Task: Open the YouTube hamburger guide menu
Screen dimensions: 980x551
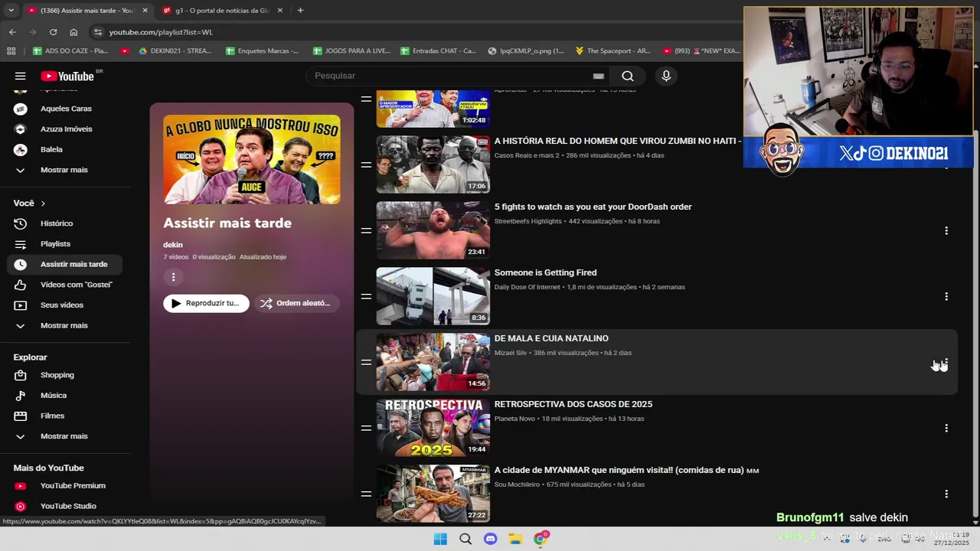Action: 21,76
